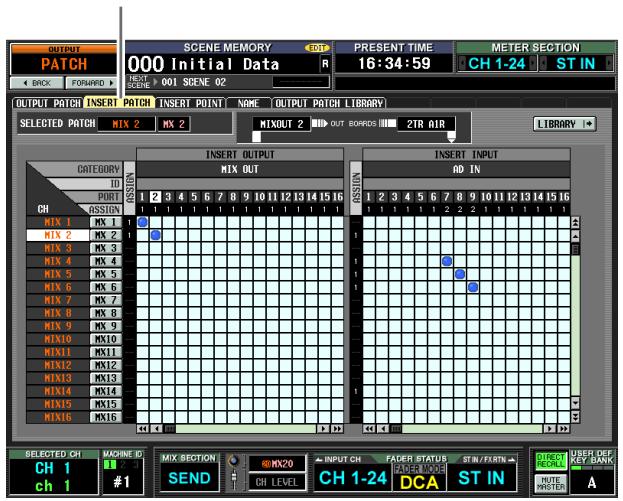
Task: Select the MIX 2 channel row
Action: 58,235
